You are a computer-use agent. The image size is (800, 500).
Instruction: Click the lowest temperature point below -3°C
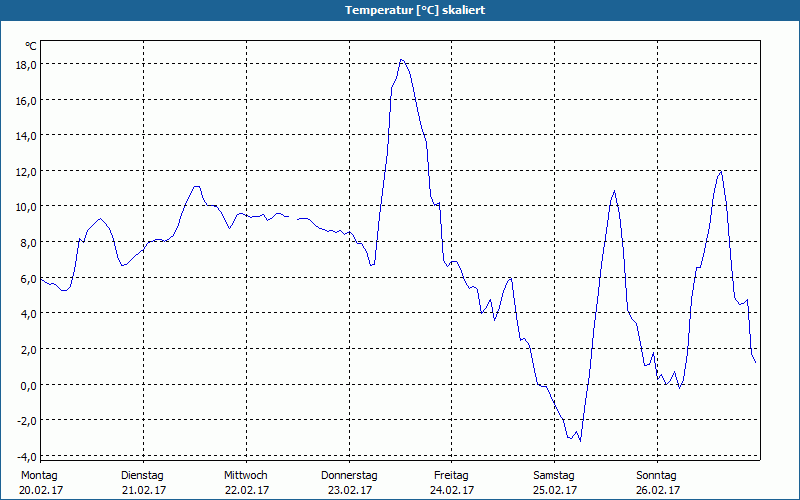[580, 441]
